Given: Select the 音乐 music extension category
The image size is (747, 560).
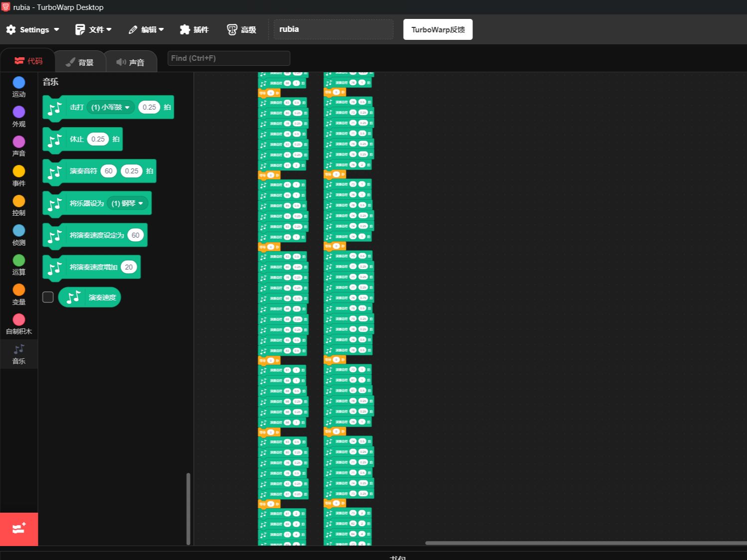Looking at the screenshot, I should click(19, 354).
